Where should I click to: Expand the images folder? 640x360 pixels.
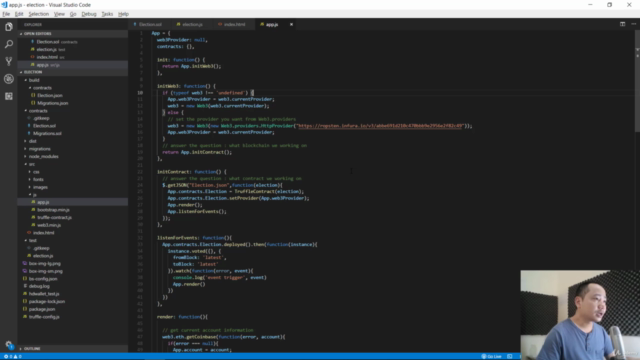(x=73, y=187)
